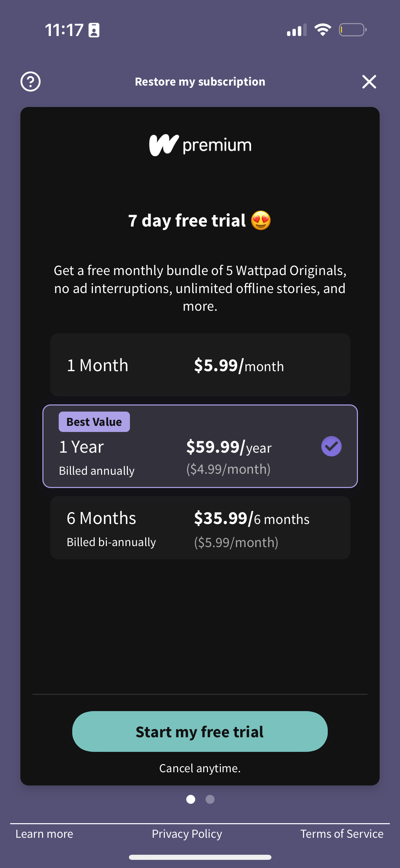Select the 1 Month subscription plan
This screenshot has width=400, height=868.
pos(200,365)
